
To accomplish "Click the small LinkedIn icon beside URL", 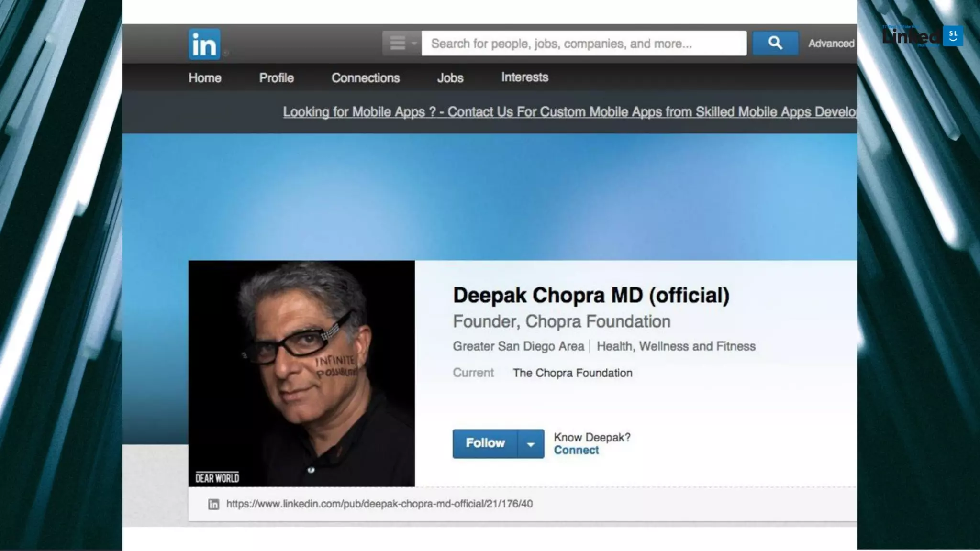I will coord(213,504).
